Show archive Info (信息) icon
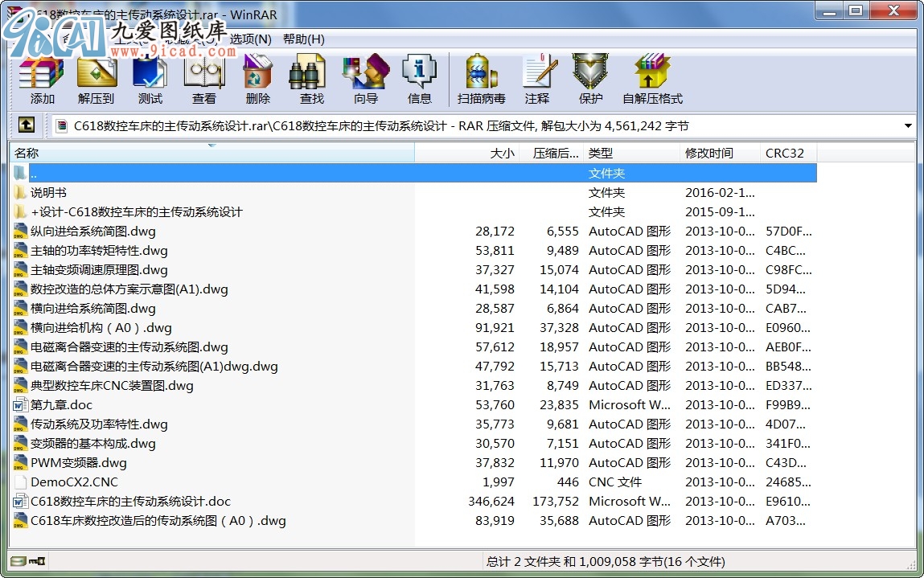This screenshot has width=924, height=578. (x=419, y=79)
